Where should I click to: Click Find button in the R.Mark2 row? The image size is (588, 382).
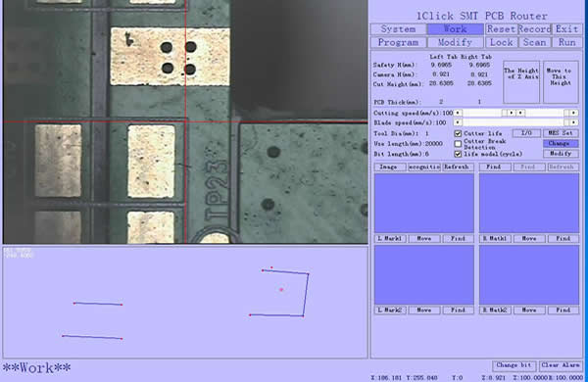click(x=563, y=310)
